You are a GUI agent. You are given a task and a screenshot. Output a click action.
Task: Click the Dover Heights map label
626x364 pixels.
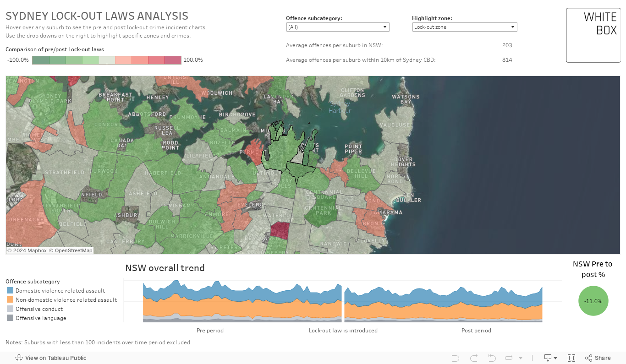point(403,162)
